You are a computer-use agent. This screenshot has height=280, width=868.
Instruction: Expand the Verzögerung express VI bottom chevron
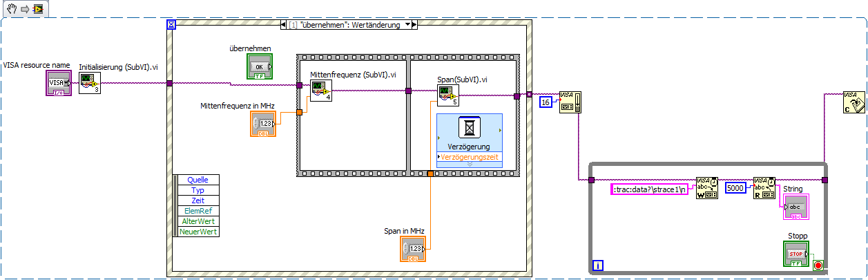(x=469, y=165)
